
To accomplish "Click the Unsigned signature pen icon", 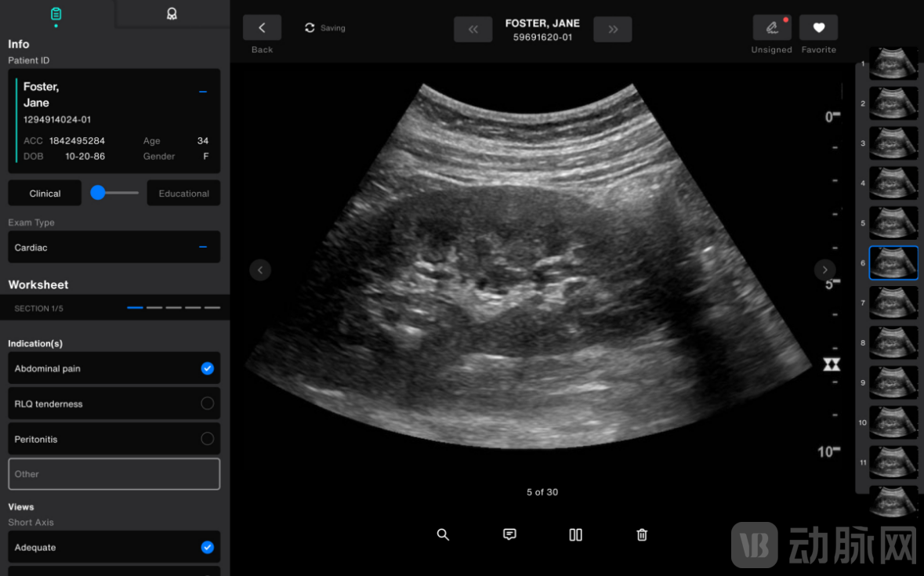I will click(772, 28).
